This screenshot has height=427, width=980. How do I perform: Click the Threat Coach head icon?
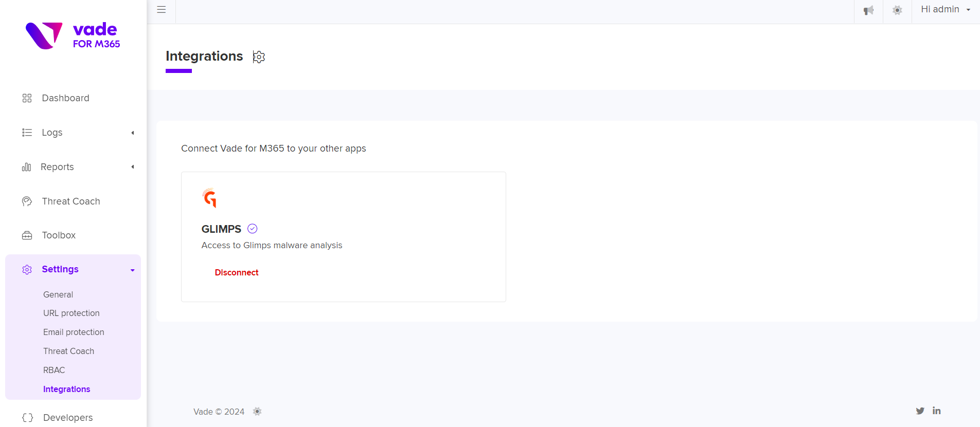27,201
